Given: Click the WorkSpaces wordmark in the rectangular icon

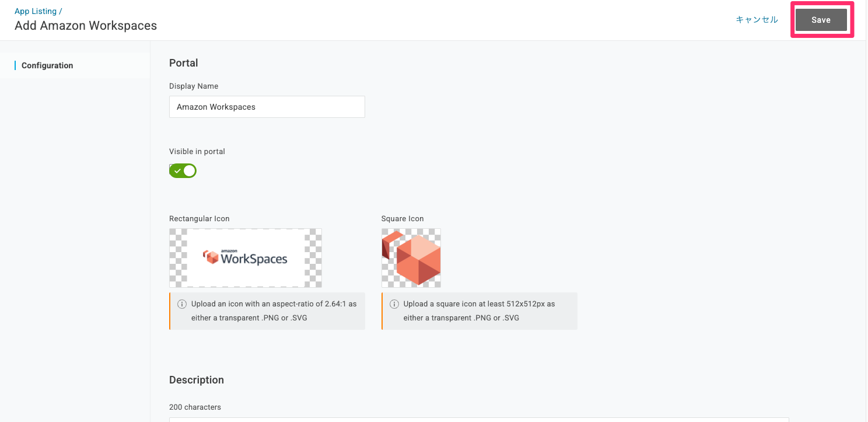Looking at the screenshot, I should click(255, 260).
